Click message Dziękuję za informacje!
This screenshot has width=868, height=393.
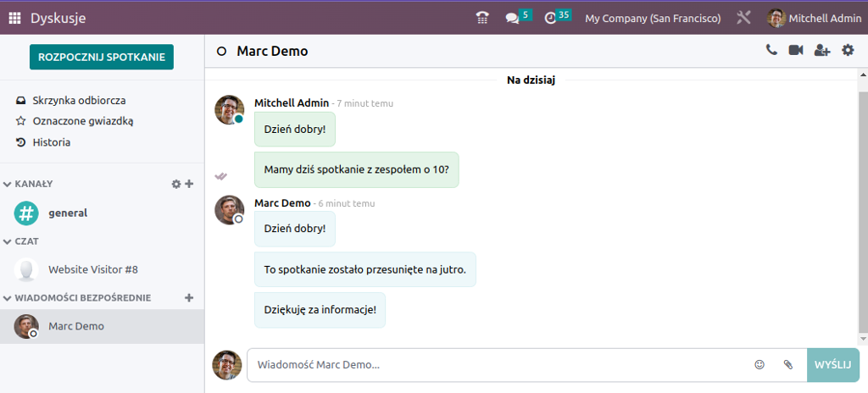[320, 310]
